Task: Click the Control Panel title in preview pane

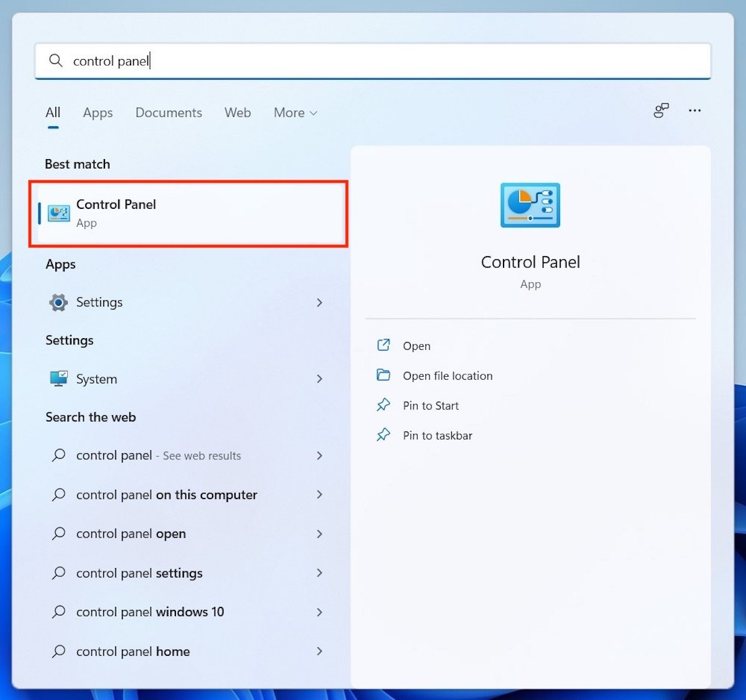Action: (530, 262)
